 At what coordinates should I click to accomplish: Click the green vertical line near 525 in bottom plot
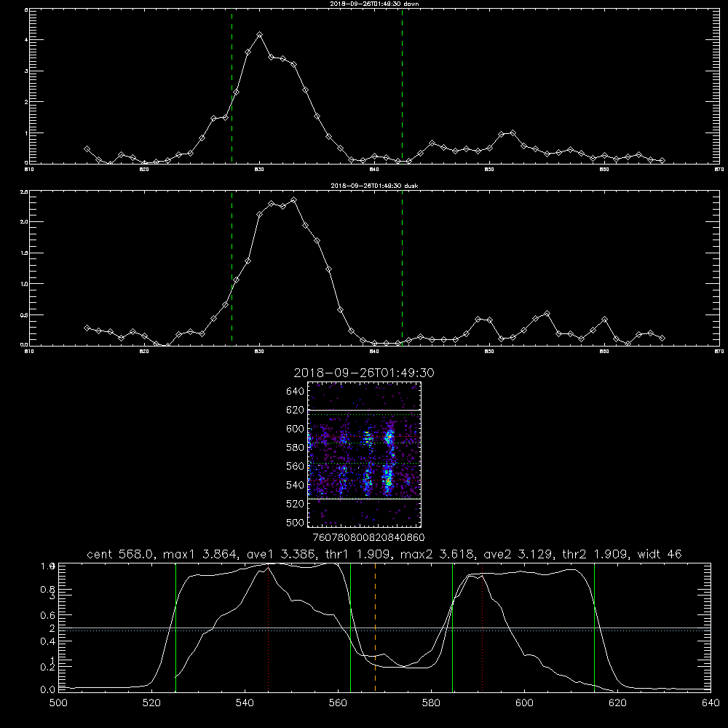(175, 628)
